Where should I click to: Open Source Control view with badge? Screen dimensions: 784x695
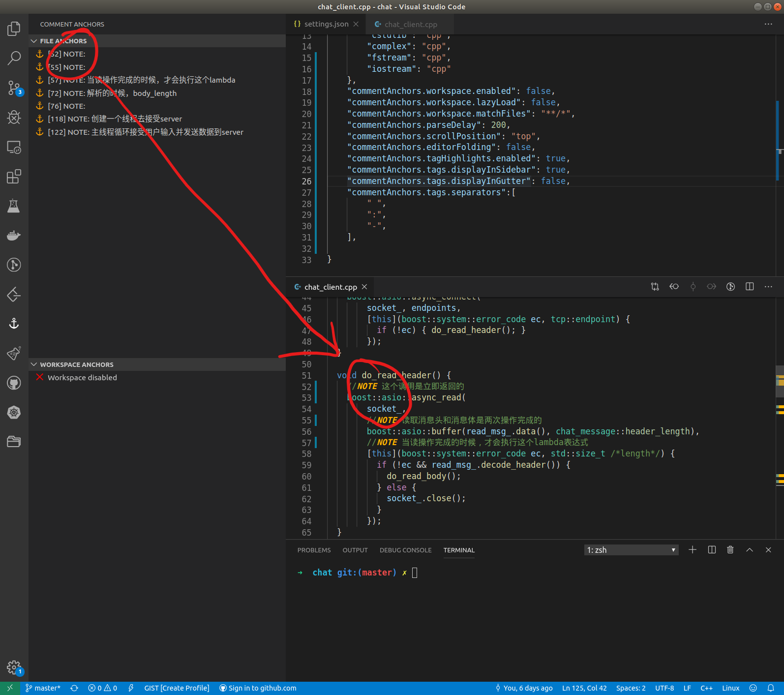pos(14,88)
